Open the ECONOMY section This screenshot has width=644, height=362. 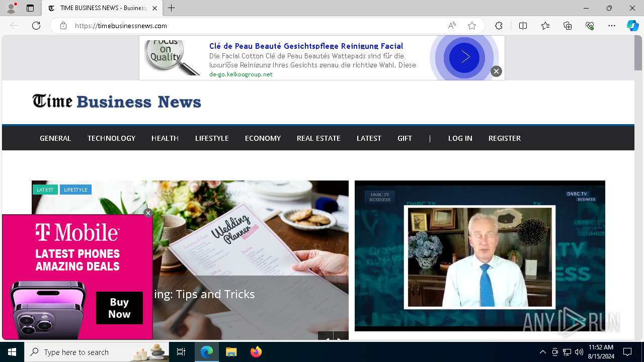coord(263,138)
